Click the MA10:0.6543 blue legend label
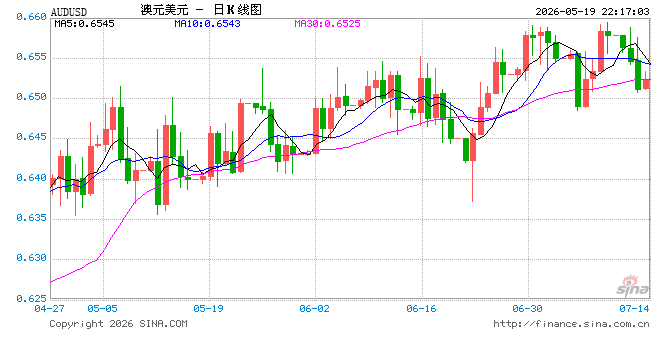This screenshot has height=360, width=660. pyautogui.click(x=207, y=24)
